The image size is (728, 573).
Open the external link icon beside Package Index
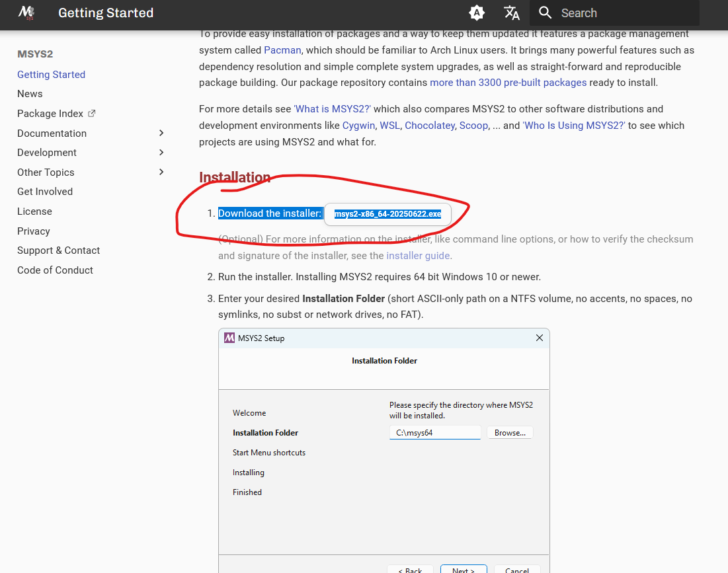pyautogui.click(x=91, y=113)
